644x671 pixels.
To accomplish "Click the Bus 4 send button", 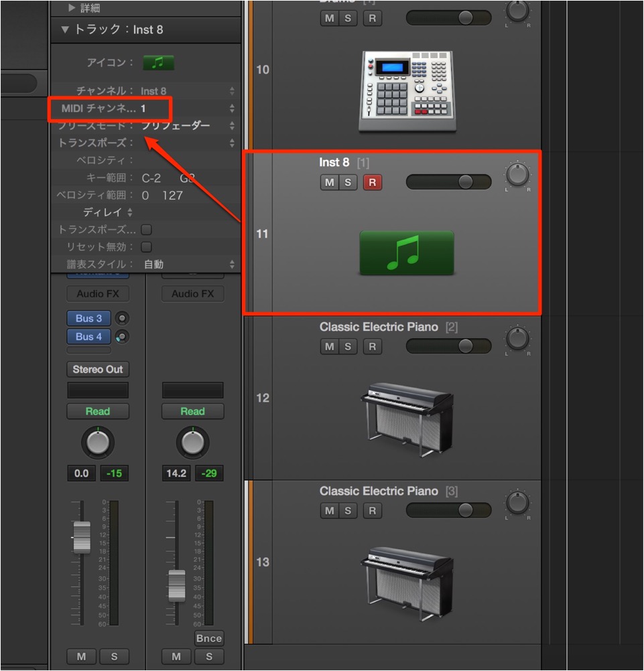I will coord(88,337).
